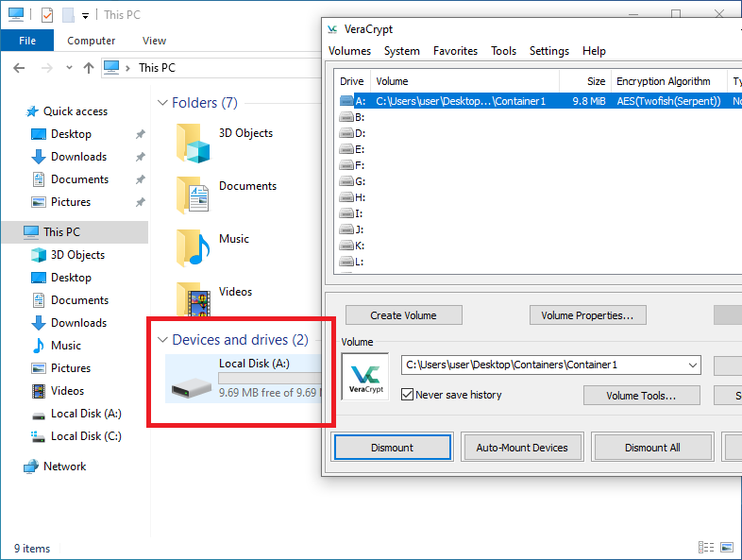
Task: Click the Drive column header in VeraCrypt
Action: point(352,81)
